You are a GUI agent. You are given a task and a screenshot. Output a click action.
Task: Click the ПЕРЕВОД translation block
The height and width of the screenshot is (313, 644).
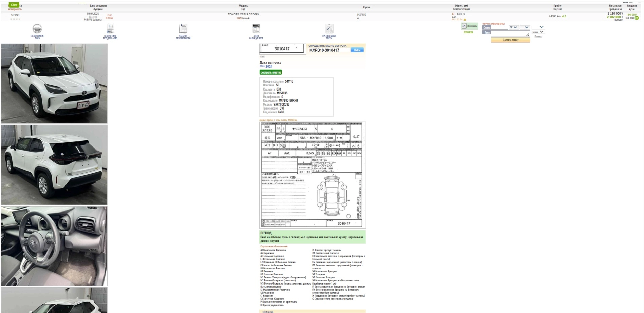312,237
